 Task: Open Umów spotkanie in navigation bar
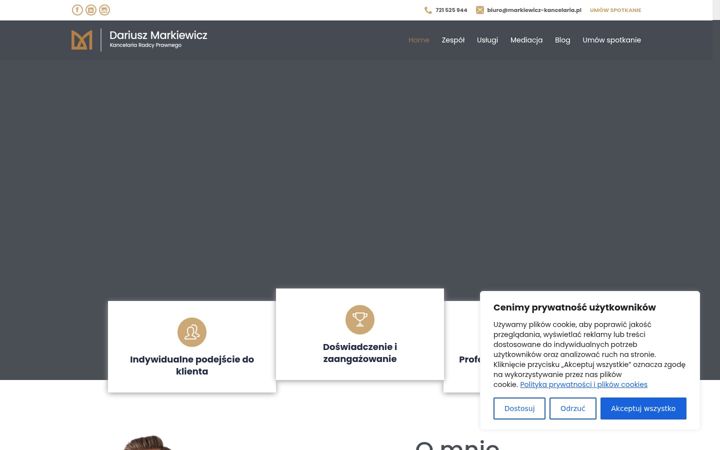pyautogui.click(x=612, y=40)
